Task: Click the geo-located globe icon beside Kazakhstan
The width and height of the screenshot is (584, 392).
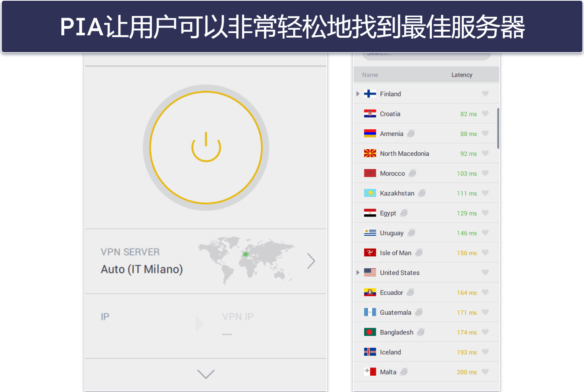Action: (422, 193)
